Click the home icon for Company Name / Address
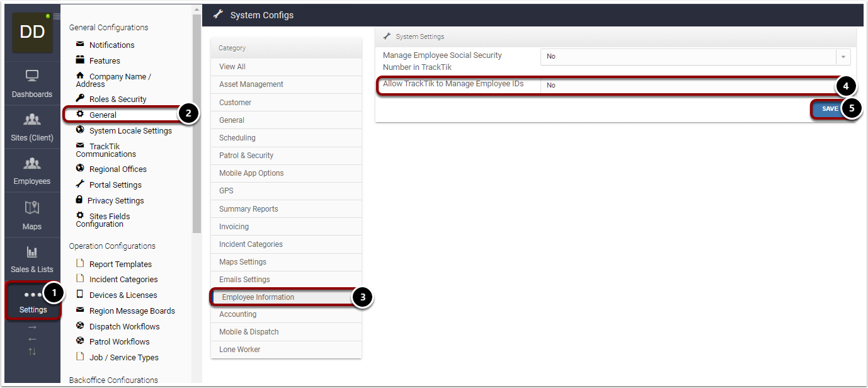Viewport: 868px width, 388px height. click(x=80, y=76)
